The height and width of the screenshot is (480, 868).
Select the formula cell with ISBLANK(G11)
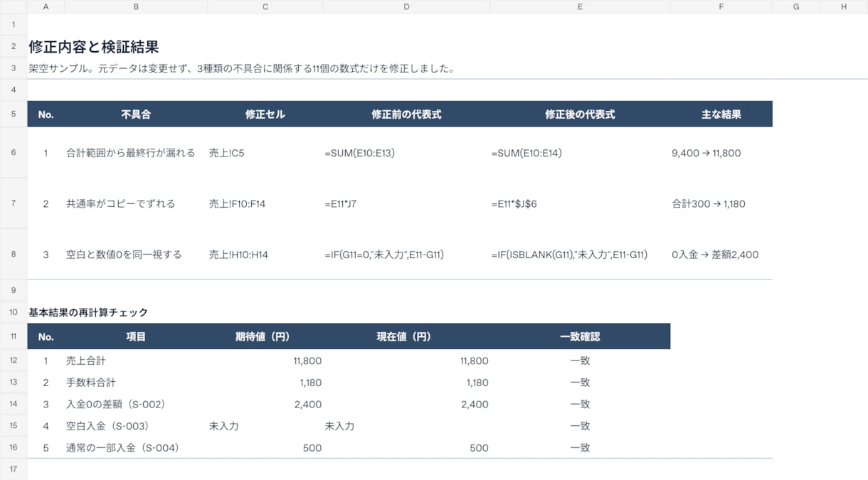tap(580, 254)
